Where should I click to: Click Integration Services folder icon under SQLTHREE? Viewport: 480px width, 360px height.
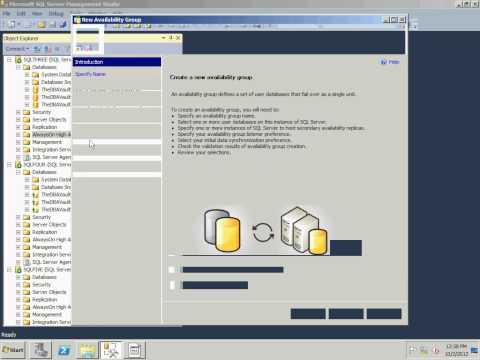tap(27, 150)
